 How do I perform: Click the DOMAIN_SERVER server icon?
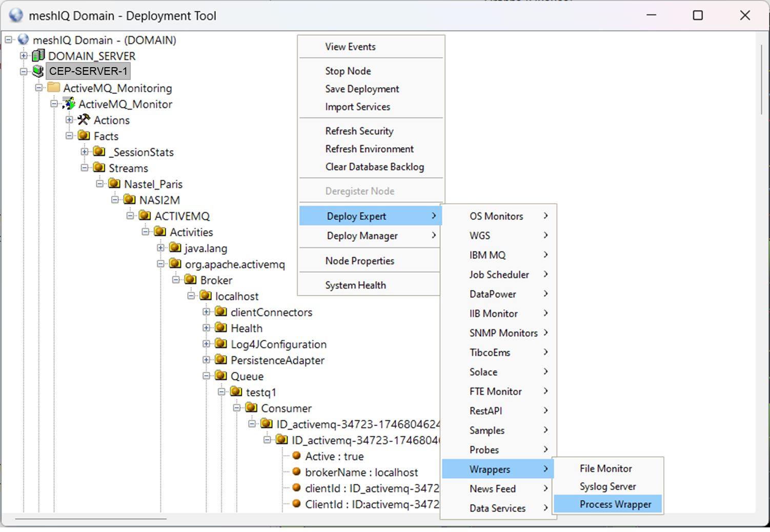(38, 55)
